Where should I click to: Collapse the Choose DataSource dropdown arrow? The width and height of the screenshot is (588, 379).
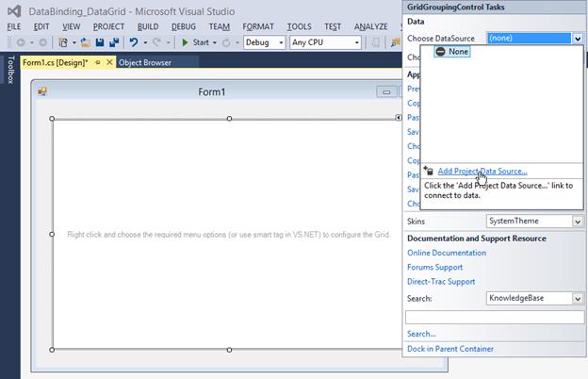578,39
